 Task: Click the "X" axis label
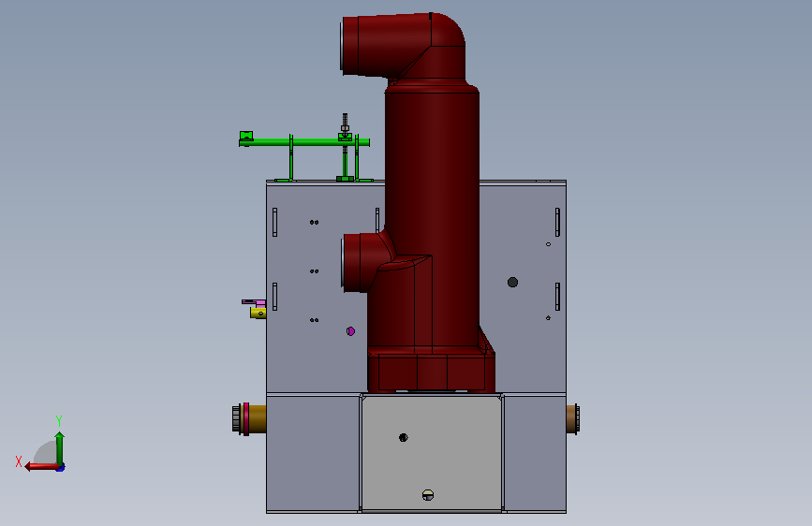[19, 461]
